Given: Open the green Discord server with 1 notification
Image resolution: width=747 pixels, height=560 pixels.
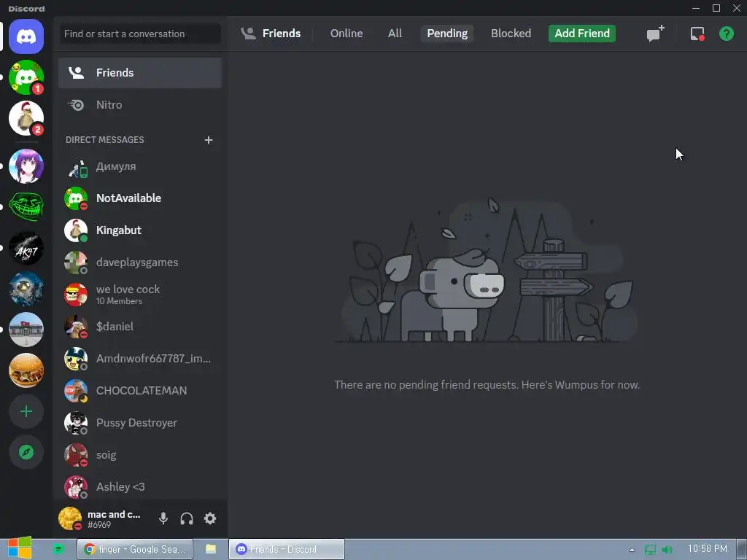Looking at the screenshot, I should [26, 77].
